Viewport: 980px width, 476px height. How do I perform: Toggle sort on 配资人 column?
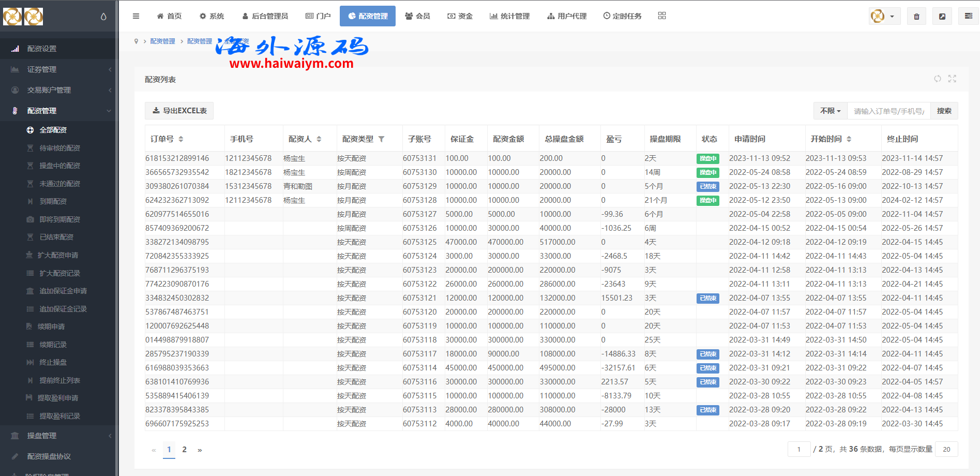pyautogui.click(x=319, y=139)
